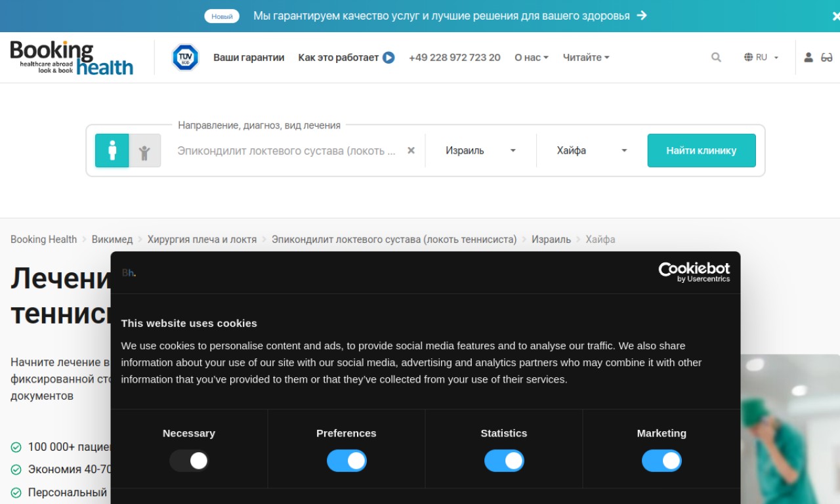Select the adult patient icon
The width and height of the screenshot is (840, 504).
point(112,150)
